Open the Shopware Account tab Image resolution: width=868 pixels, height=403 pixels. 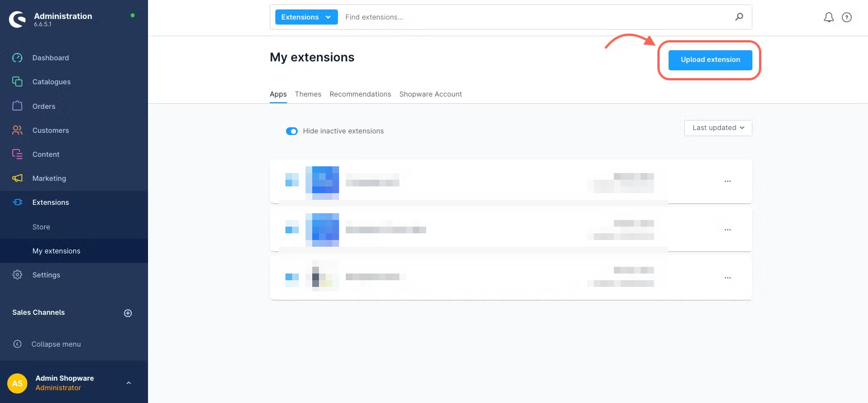tap(431, 94)
